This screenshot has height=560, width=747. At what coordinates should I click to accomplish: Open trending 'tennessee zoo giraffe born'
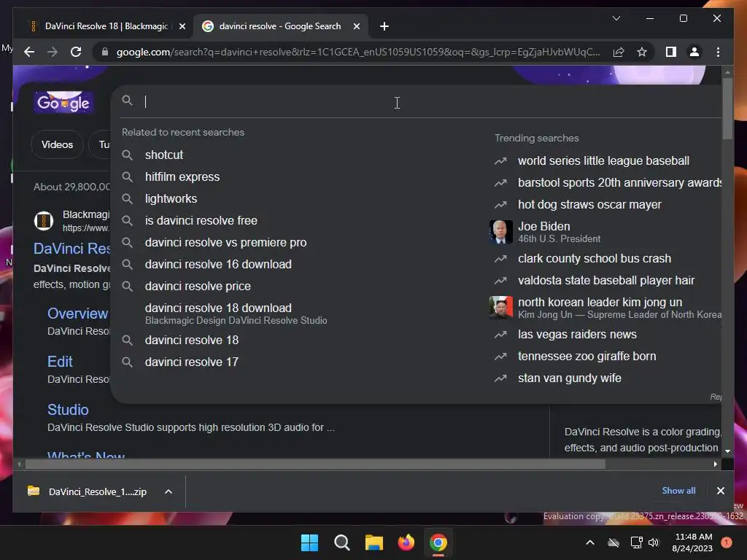587,356
